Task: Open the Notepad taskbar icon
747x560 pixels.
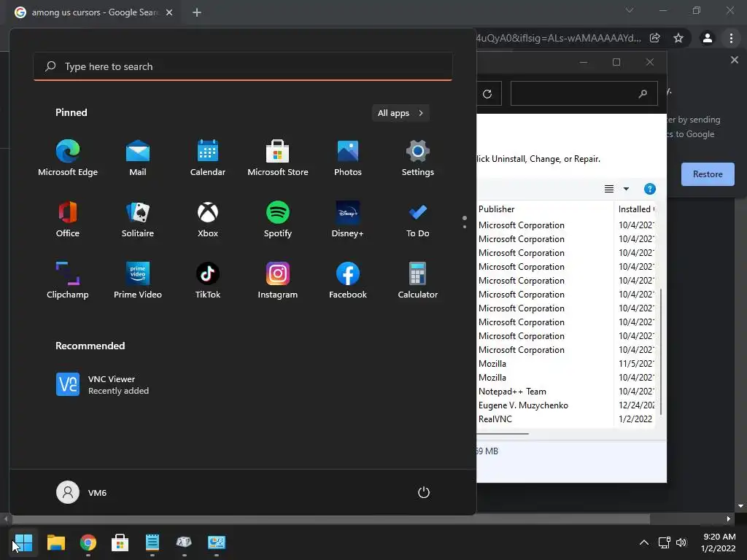Action: [152, 542]
